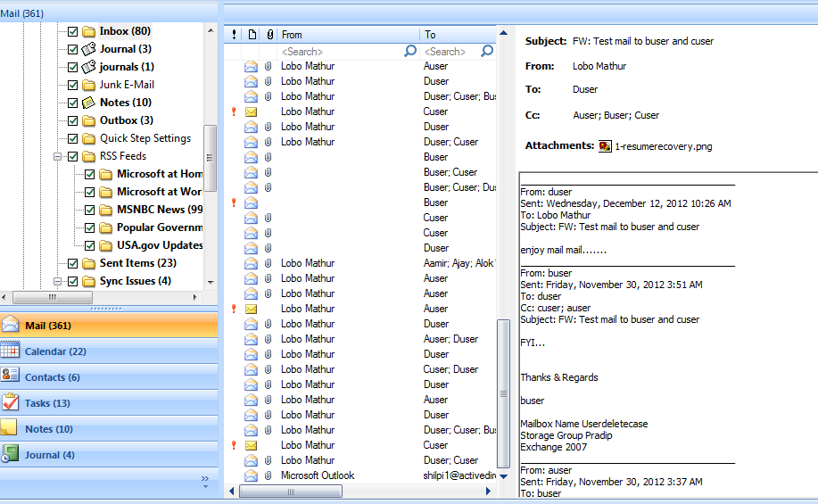Click message list scroll up arrow
Image resolution: width=818 pixels, height=504 pixels.
pyautogui.click(x=503, y=33)
